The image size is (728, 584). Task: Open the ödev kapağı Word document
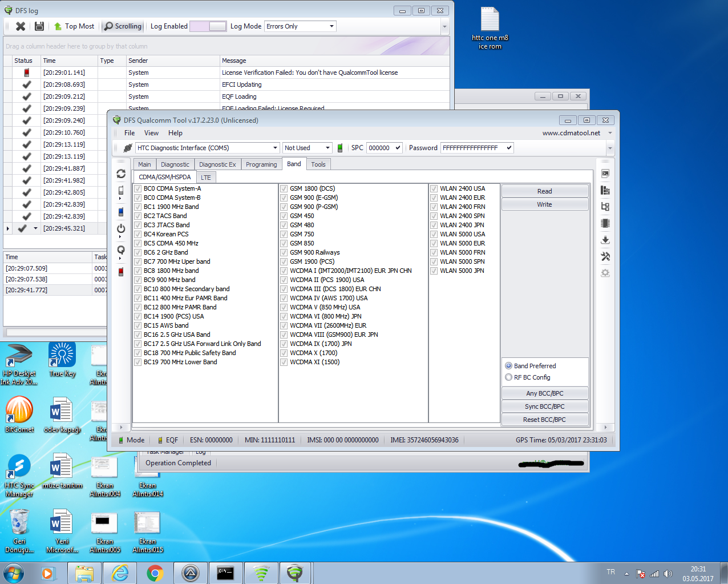(62, 414)
